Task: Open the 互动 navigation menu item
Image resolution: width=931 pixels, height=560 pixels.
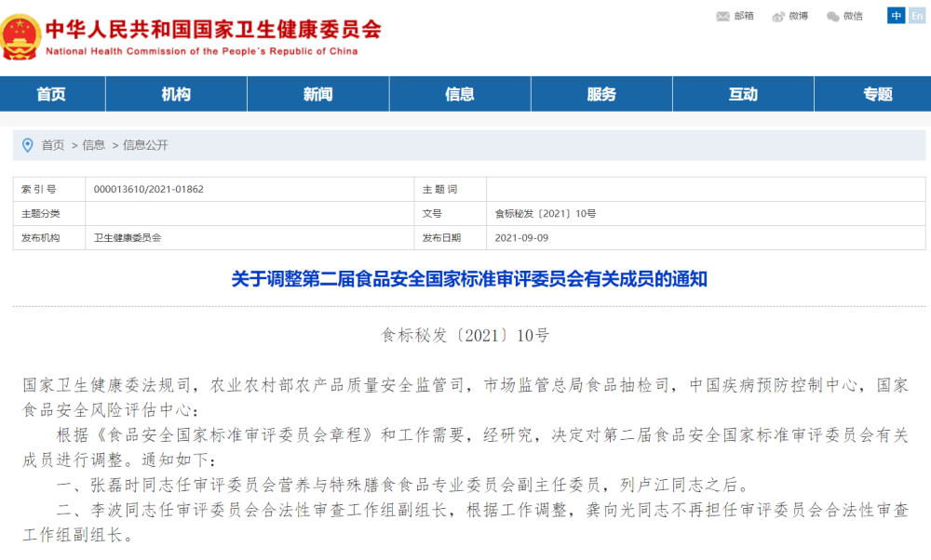Action: pos(743,94)
